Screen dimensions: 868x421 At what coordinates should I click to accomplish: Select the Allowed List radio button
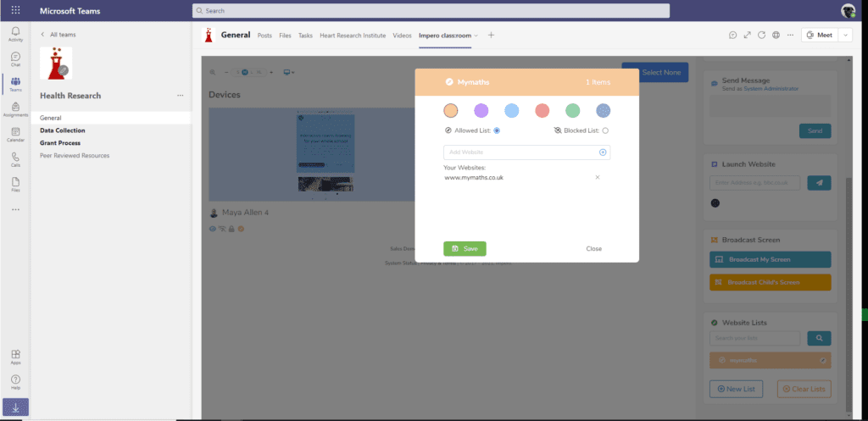point(497,131)
